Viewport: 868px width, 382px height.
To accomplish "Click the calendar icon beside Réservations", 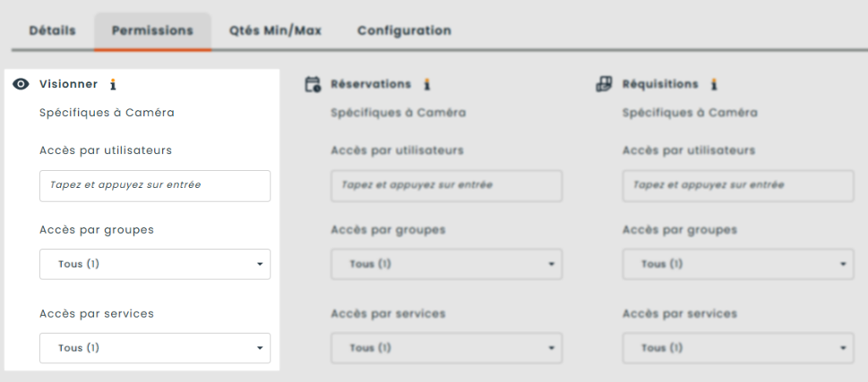I will point(313,84).
